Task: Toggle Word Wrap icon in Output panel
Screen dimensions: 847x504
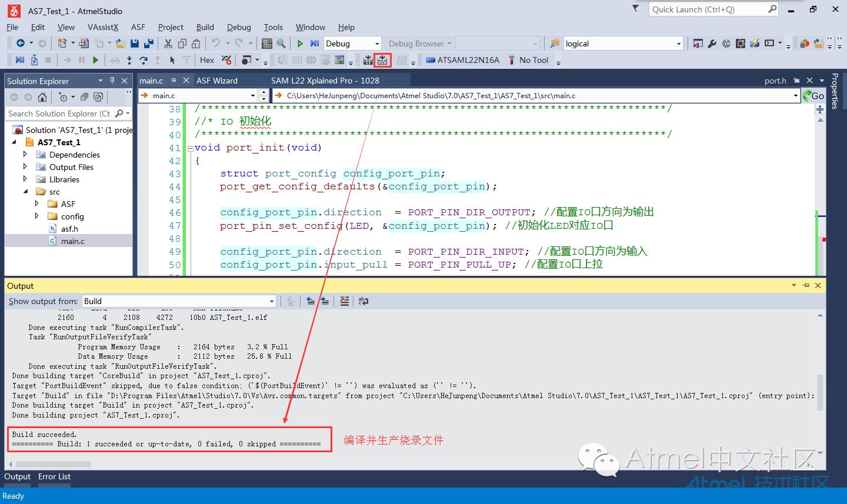Action: (x=364, y=301)
